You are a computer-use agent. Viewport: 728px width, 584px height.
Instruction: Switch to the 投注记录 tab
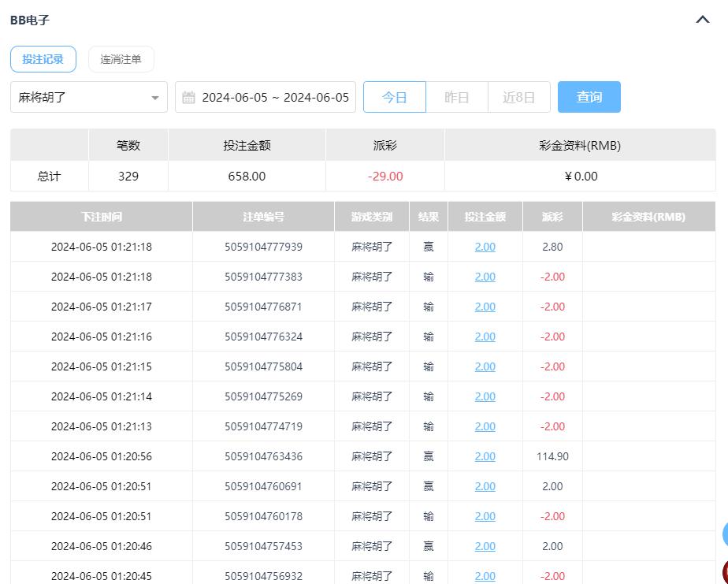tap(43, 59)
